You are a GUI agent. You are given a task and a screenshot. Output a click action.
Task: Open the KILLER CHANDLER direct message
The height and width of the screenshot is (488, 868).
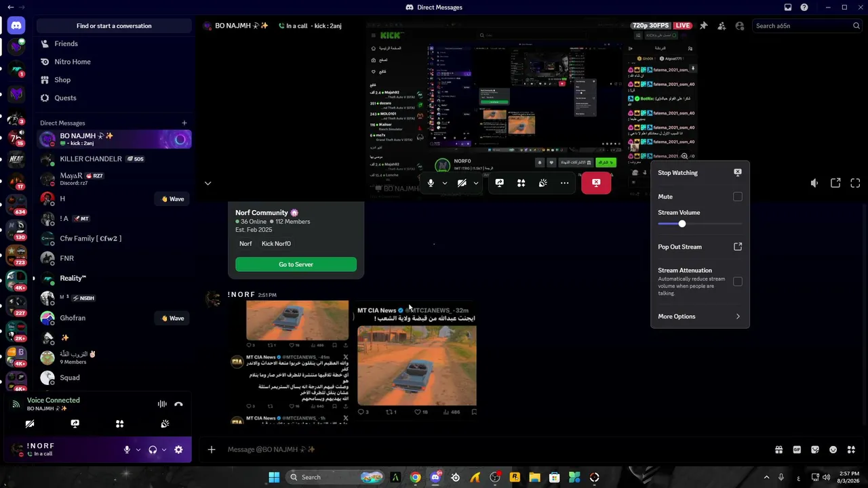pyautogui.click(x=114, y=159)
